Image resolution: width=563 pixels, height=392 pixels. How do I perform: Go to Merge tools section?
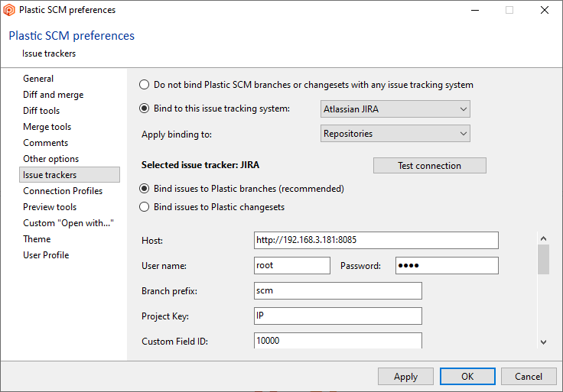[47, 127]
